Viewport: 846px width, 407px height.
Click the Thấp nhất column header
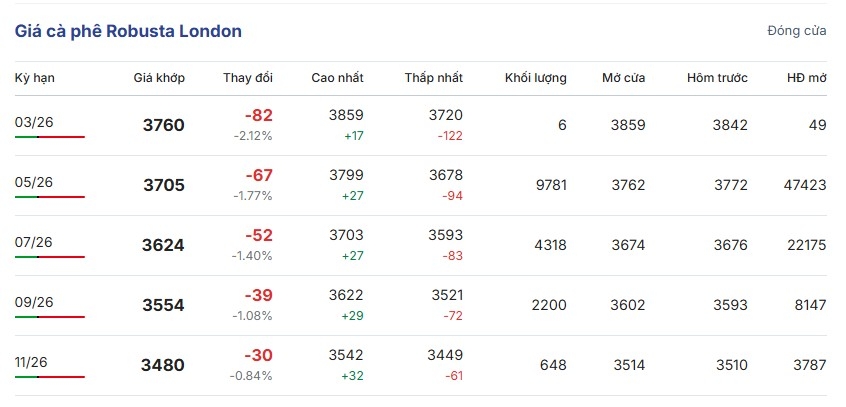[434, 78]
